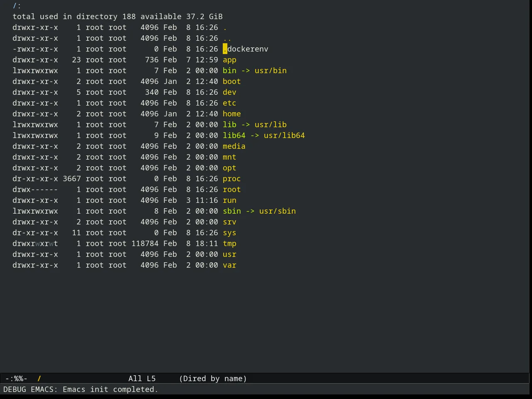Follow the bin symlink entry

229,71
